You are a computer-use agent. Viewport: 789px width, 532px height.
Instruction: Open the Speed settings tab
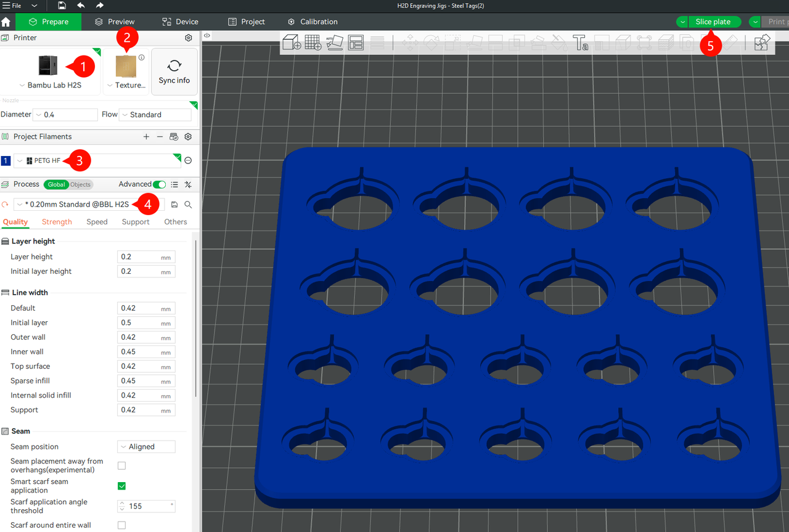pyautogui.click(x=97, y=222)
